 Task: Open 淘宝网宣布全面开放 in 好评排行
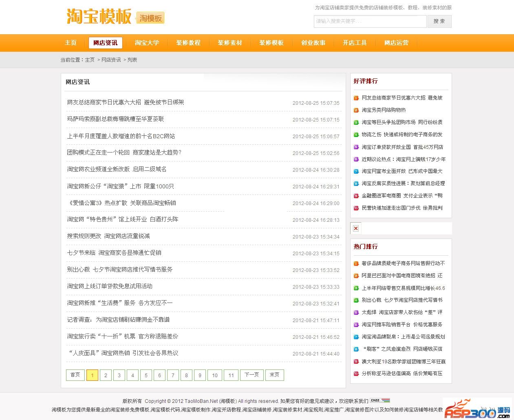coord(402,171)
